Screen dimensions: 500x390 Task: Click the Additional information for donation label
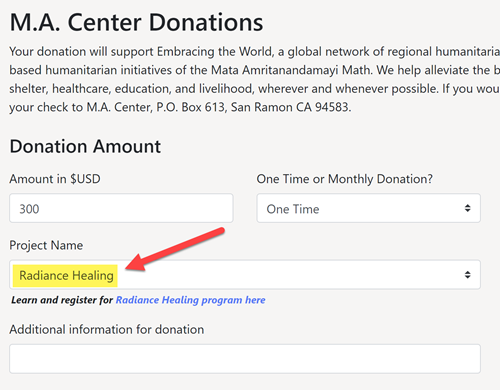(x=107, y=329)
